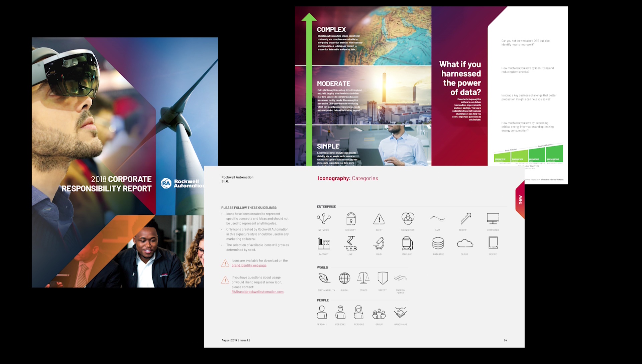This screenshot has height=364, width=642.
Task: Click the Data wave icon
Action: pyautogui.click(x=437, y=219)
